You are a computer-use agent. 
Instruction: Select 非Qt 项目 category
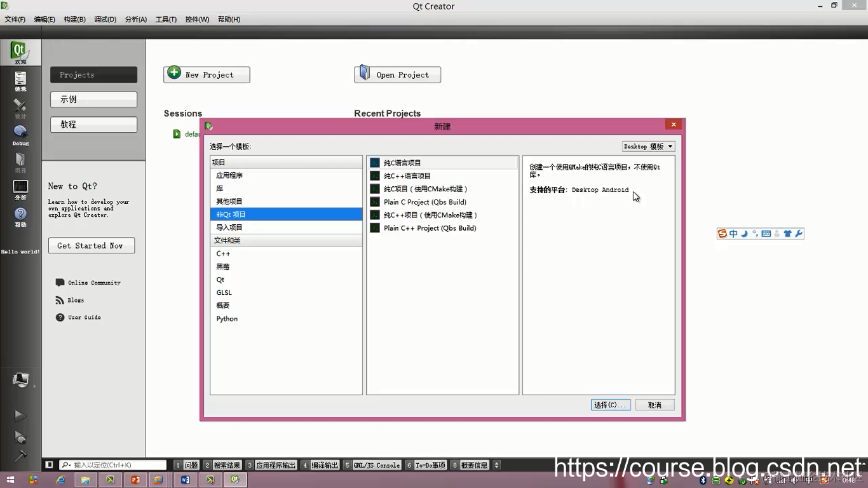[x=286, y=214]
